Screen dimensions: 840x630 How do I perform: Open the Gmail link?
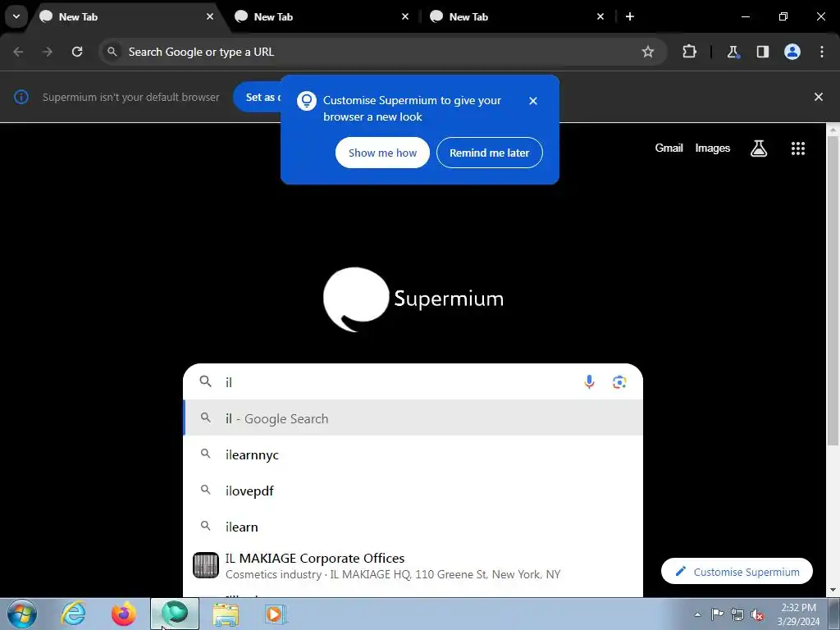pyautogui.click(x=669, y=148)
